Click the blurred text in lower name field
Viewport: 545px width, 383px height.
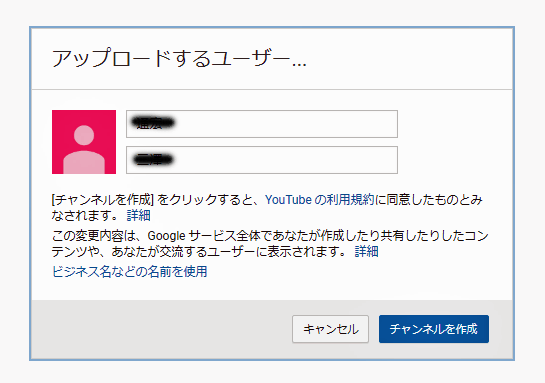click(x=153, y=160)
